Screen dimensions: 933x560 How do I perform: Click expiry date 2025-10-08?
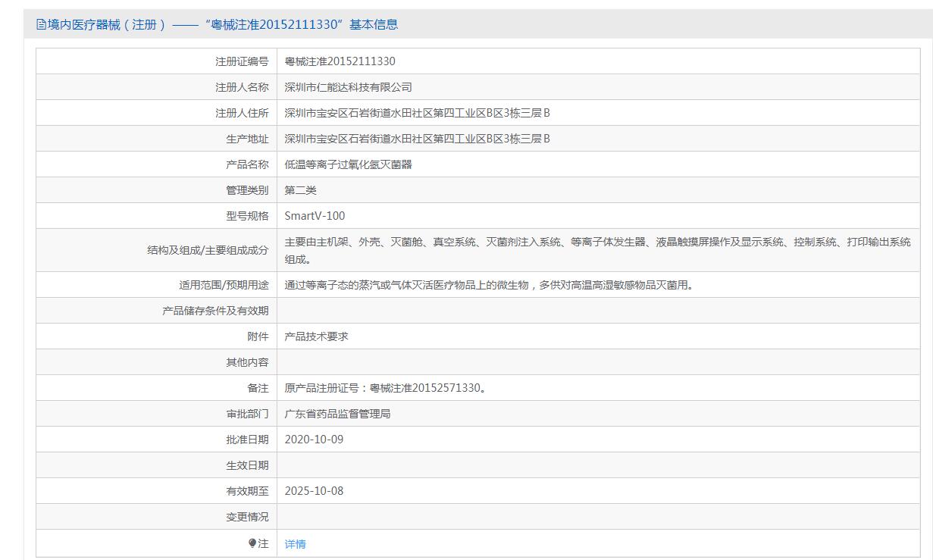click(314, 491)
